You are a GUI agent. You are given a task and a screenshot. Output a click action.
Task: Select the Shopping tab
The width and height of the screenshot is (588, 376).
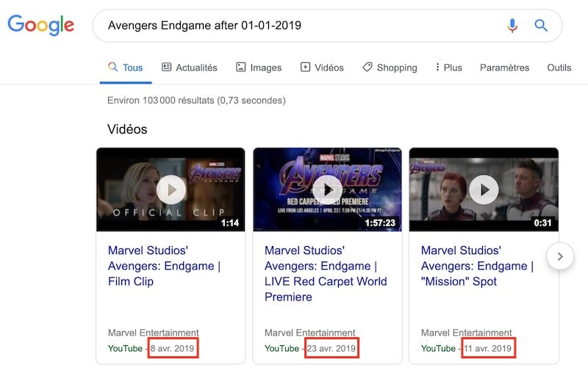click(390, 68)
